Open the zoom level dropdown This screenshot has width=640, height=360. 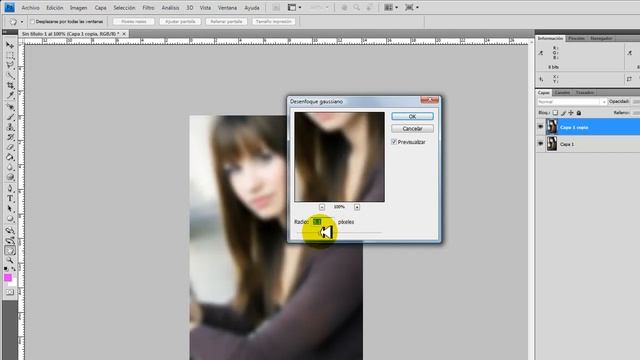coord(319,7)
